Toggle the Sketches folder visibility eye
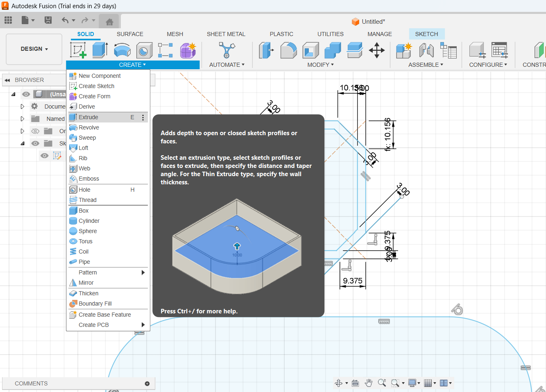Screen dimensions: 546x392 click(x=35, y=143)
